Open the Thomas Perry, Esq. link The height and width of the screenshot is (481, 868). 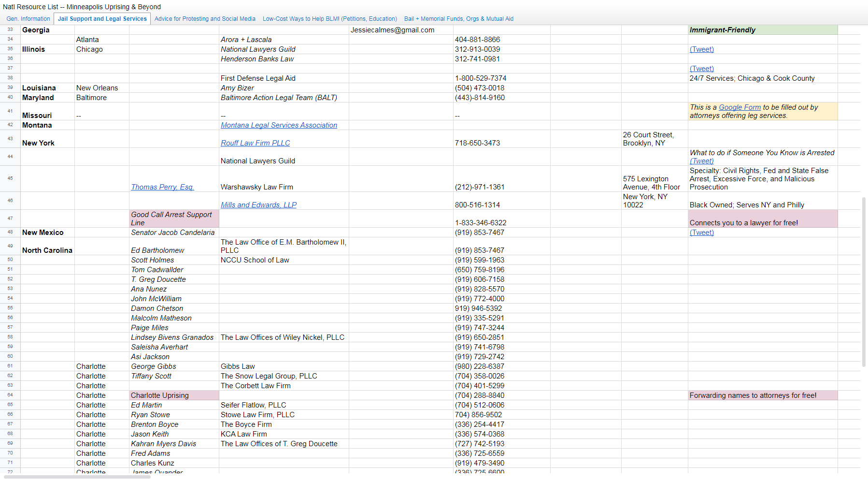pyautogui.click(x=162, y=187)
